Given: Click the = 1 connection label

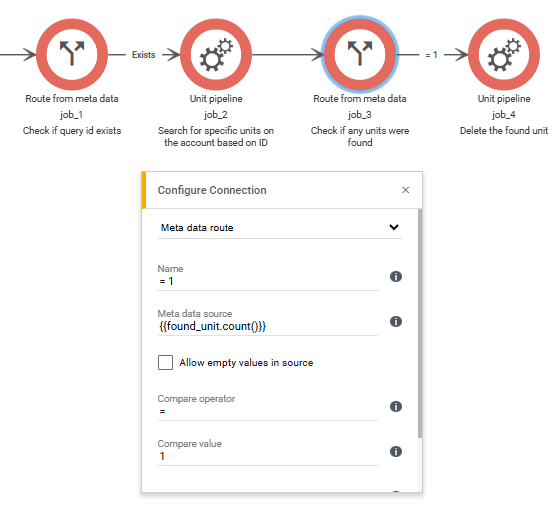Looking at the screenshot, I should pos(431,55).
